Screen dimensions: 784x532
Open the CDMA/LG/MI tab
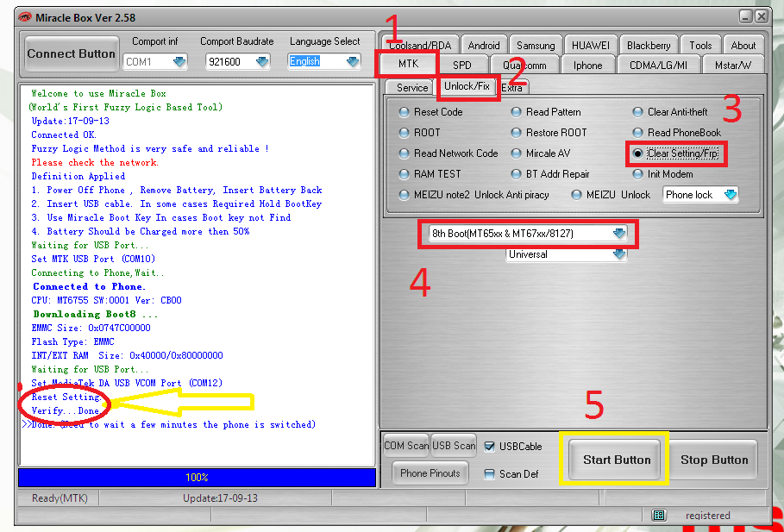tap(658, 65)
